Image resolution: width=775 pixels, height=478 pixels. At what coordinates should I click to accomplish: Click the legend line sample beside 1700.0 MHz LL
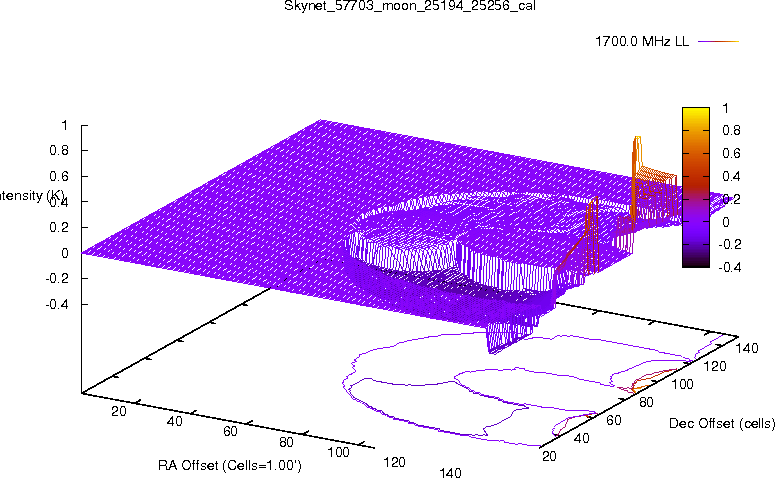click(718, 42)
